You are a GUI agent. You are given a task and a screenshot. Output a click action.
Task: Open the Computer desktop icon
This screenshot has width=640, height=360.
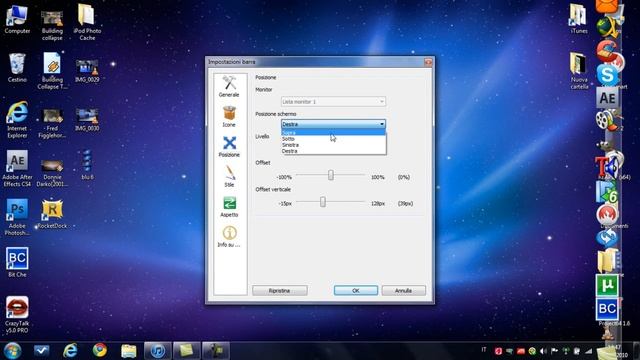17,19
